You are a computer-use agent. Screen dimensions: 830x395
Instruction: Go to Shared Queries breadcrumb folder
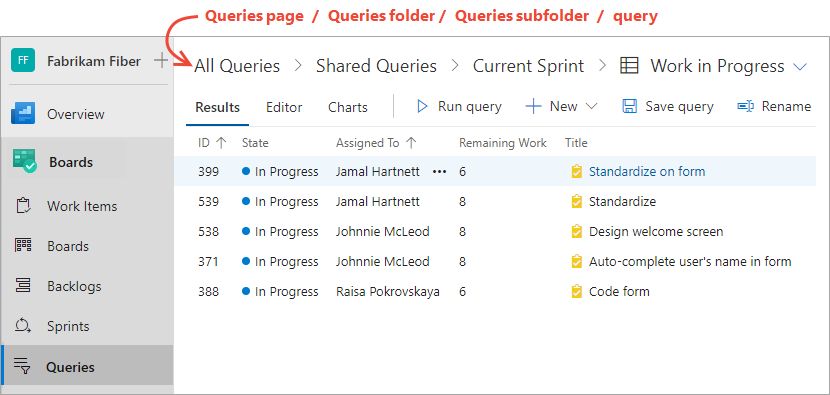[376, 66]
